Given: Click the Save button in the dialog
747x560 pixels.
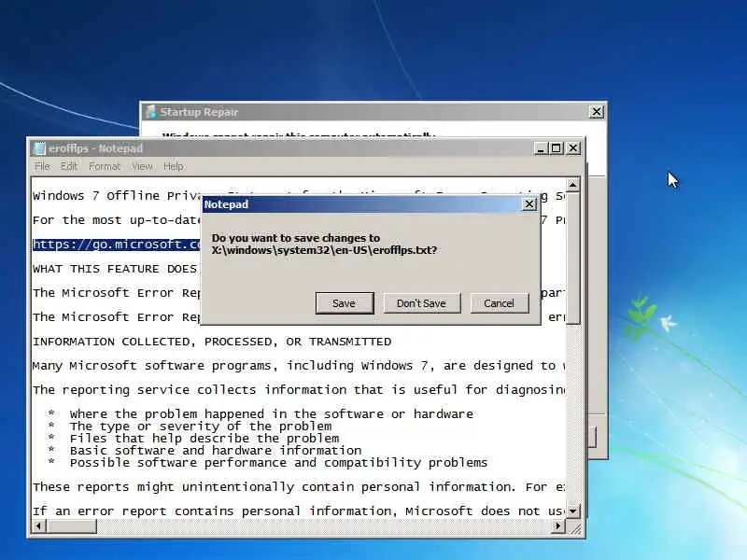Looking at the screenshot, I should click(x=344, y=303).
